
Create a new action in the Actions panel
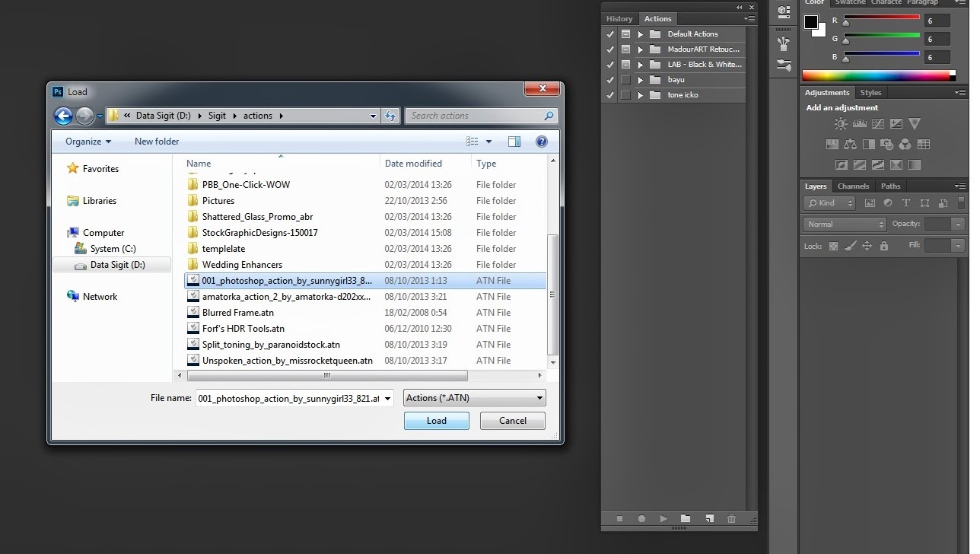709,519
